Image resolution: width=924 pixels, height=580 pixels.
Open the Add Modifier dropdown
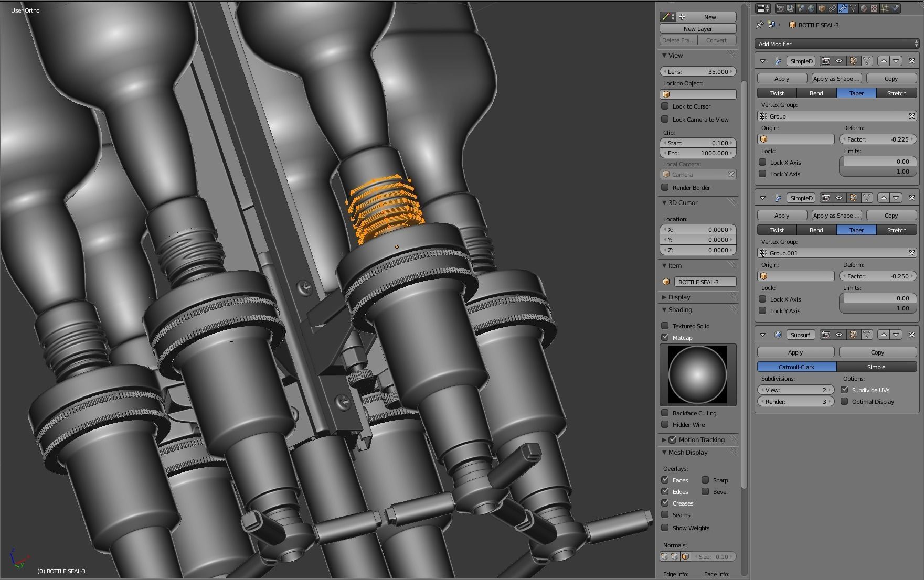[837, 44]
